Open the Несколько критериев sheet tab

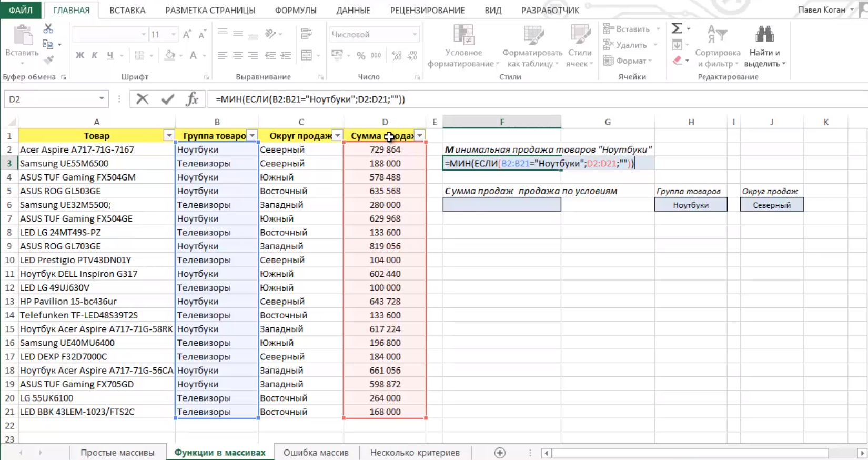[415, 453]
